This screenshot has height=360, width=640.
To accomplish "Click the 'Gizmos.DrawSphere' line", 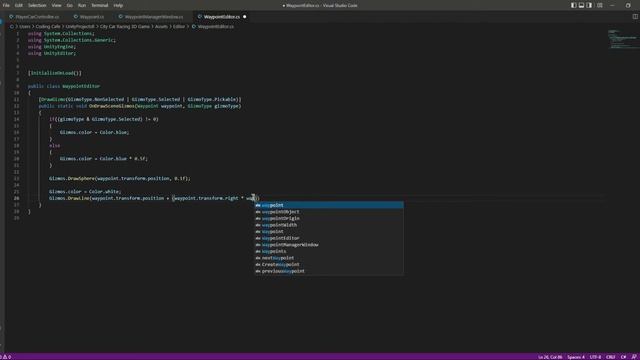I will tap(120, 178).
